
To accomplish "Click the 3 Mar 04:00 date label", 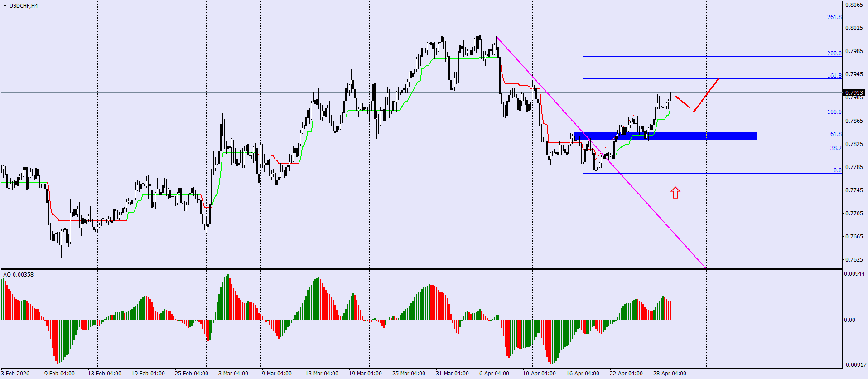I will click(x=233, y=374).
